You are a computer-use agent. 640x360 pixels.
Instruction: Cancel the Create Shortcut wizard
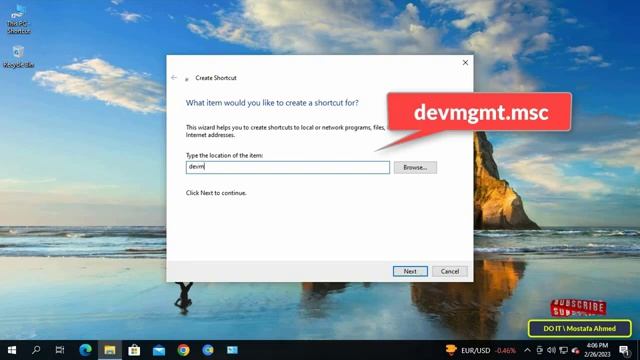click(x=450, y=271)
